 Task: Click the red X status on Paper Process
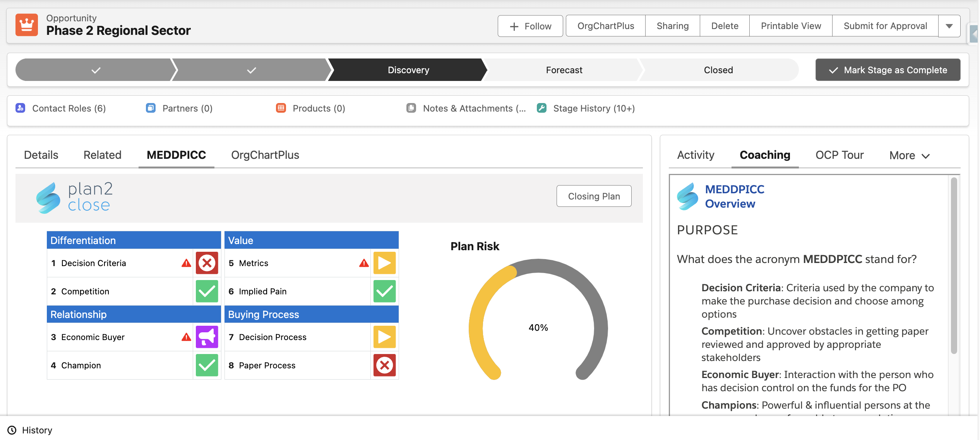coord(384,365)
